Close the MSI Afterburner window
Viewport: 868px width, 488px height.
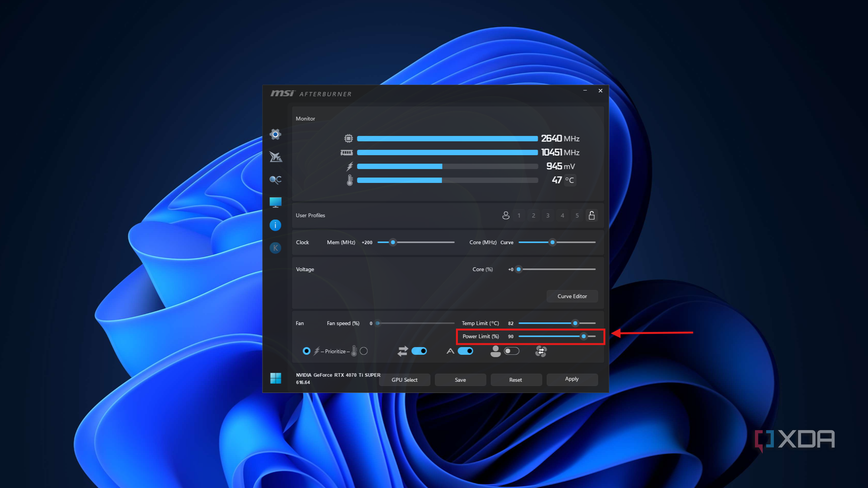[600, 91]
